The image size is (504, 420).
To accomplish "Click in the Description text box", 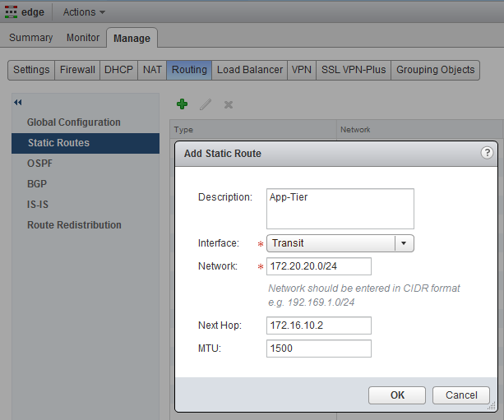I will click(x=340, y=208).
